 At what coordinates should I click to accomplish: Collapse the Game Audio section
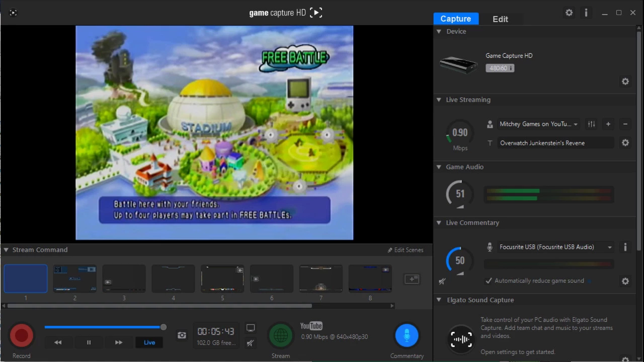tap(439, 167)
